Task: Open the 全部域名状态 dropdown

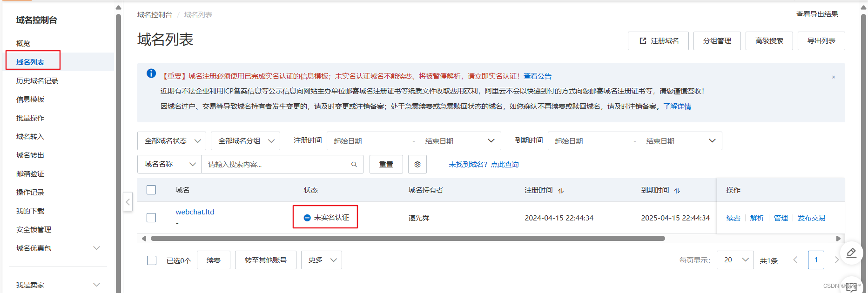Action: pyautogui.click(x=172, y=141)
